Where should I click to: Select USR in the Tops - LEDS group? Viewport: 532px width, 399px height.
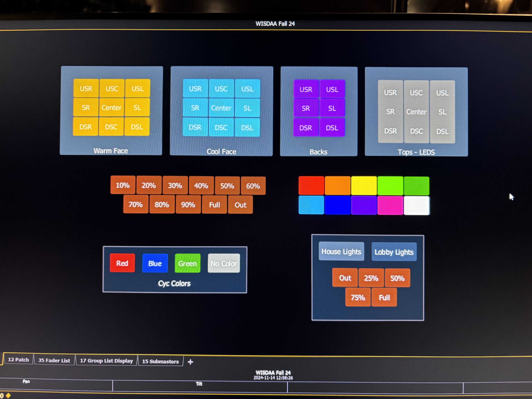click(x=390, y=93)
